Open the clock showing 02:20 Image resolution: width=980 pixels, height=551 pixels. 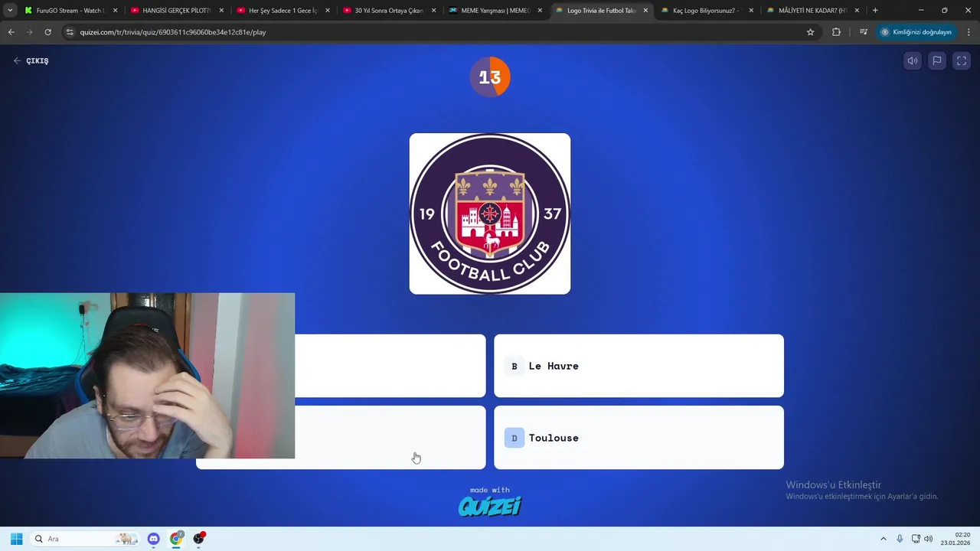pos(955,539)
